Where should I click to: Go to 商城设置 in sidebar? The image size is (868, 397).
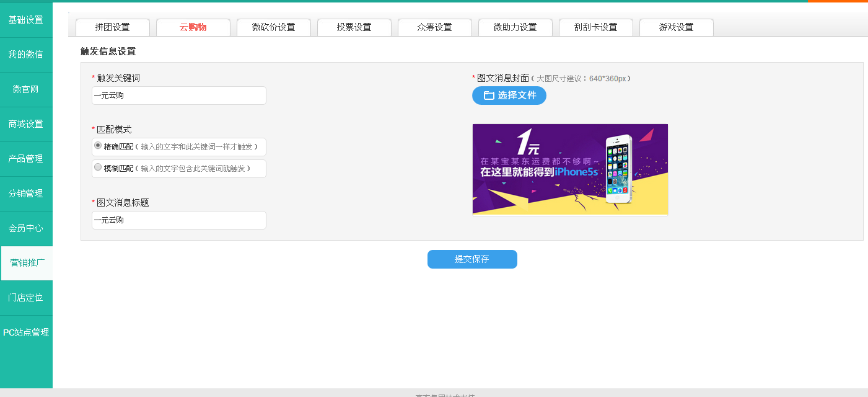point(26,124)
